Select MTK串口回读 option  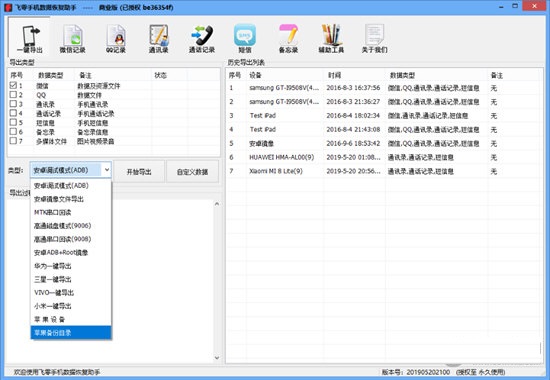tap(71, 212)
